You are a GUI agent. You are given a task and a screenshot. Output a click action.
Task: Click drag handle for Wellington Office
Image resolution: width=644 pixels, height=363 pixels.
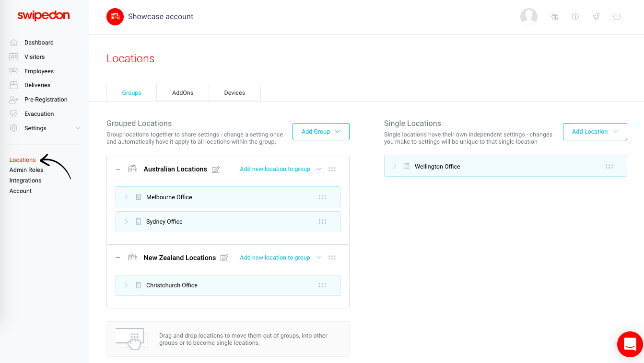609,166
